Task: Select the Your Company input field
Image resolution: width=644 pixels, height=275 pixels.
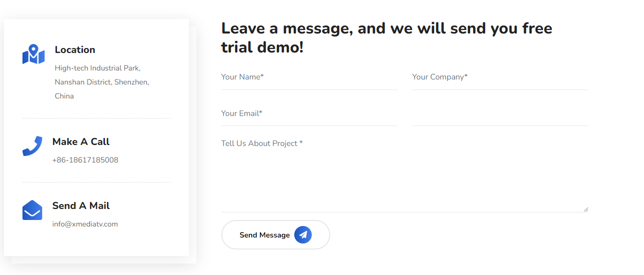Action: pos(500,77)
